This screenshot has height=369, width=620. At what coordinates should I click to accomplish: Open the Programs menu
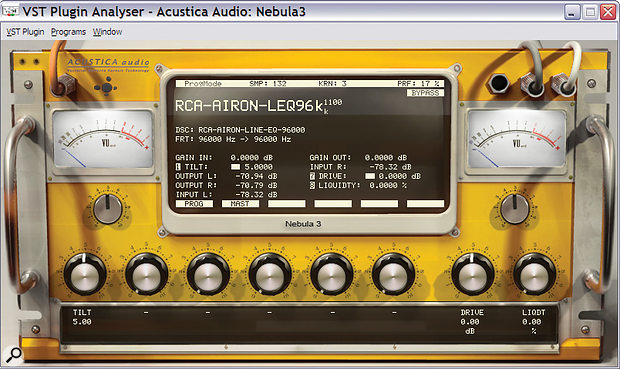coord(68,32)
